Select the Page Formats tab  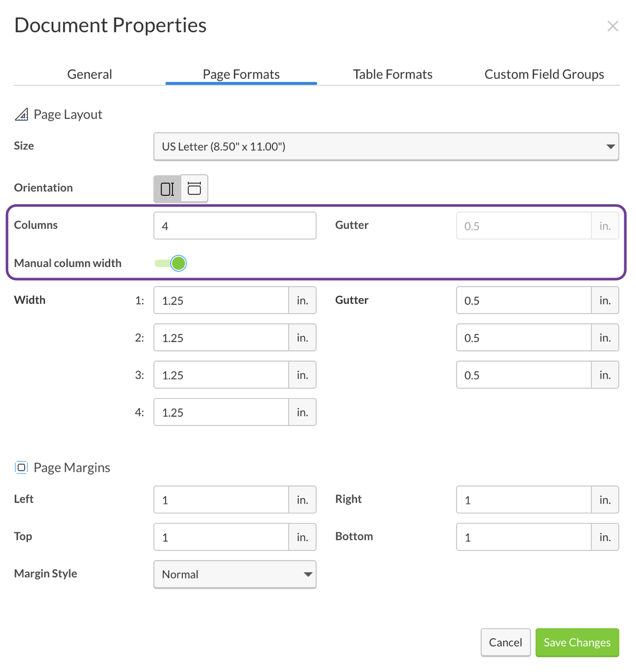click(x=241, y=74)
